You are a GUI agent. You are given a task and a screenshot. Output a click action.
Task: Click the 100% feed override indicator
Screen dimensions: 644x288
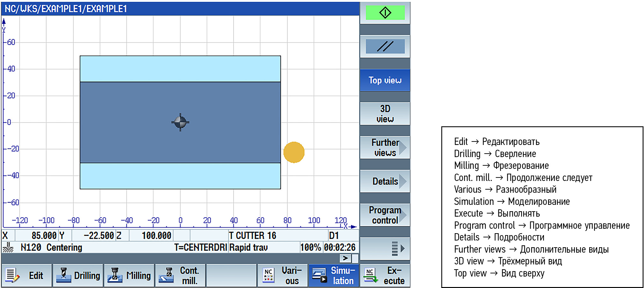[311, 248]
